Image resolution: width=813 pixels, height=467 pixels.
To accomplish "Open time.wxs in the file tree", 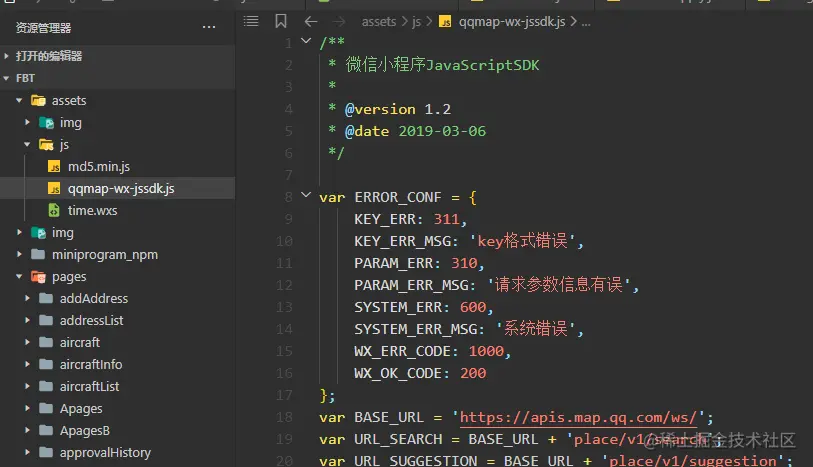I will [92, 211].
